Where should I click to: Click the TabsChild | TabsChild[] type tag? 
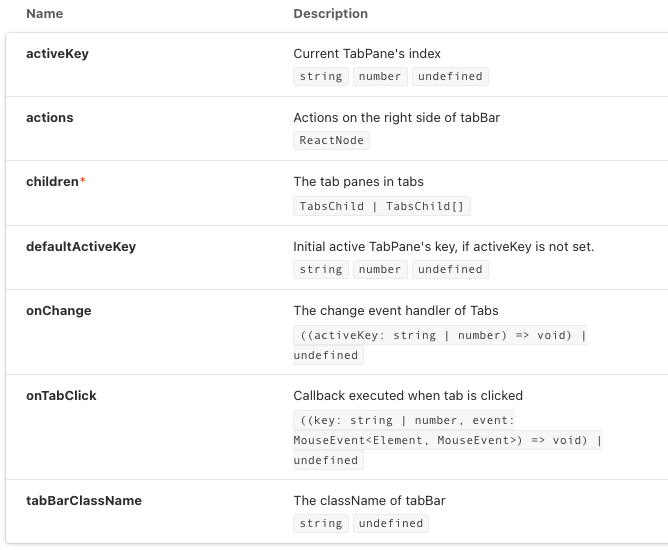382,206
